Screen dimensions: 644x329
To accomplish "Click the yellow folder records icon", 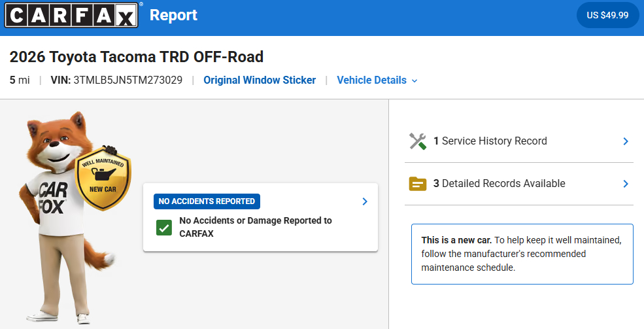I will tap(418, 184).
